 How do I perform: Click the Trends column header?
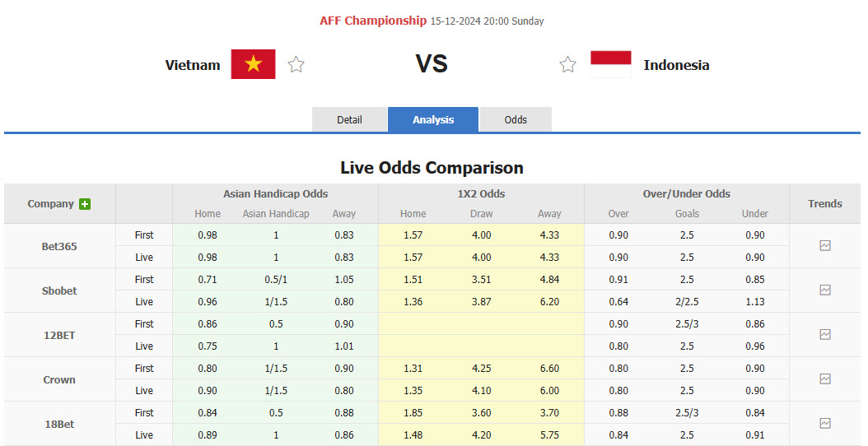click(825, 203)
